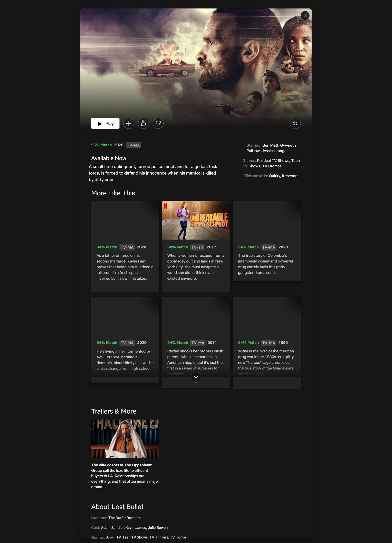Select Jessica Lange starring link
The height and width of the screenshot is (543, 392).
point(274,151)
